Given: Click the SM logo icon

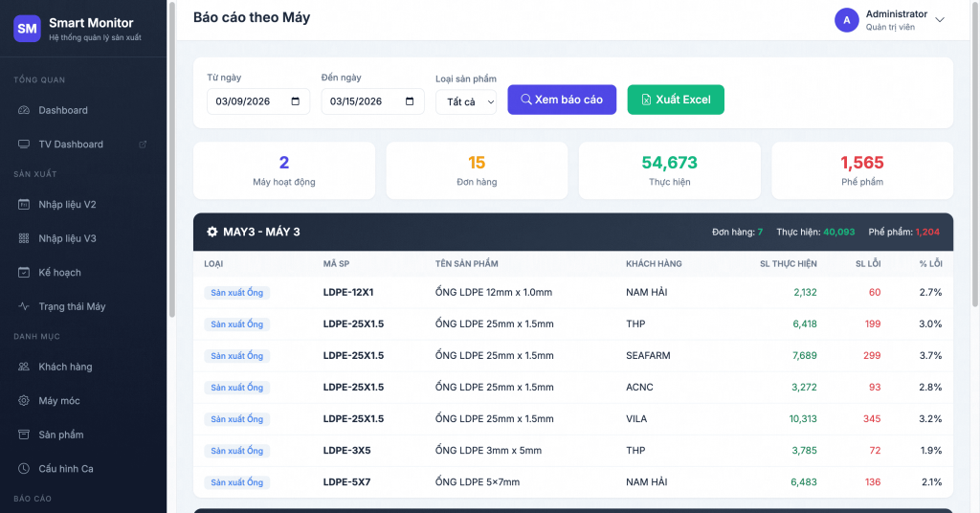Looking at the screenshot, I should [27, 29].
